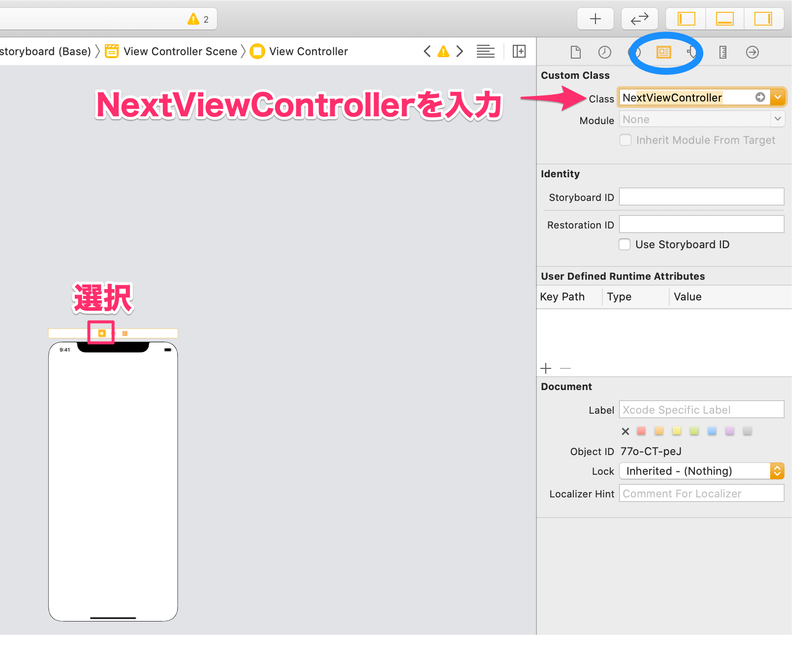Select the gray label color swatch
Screen dimensions: 812x655
(x=748, y=431)
